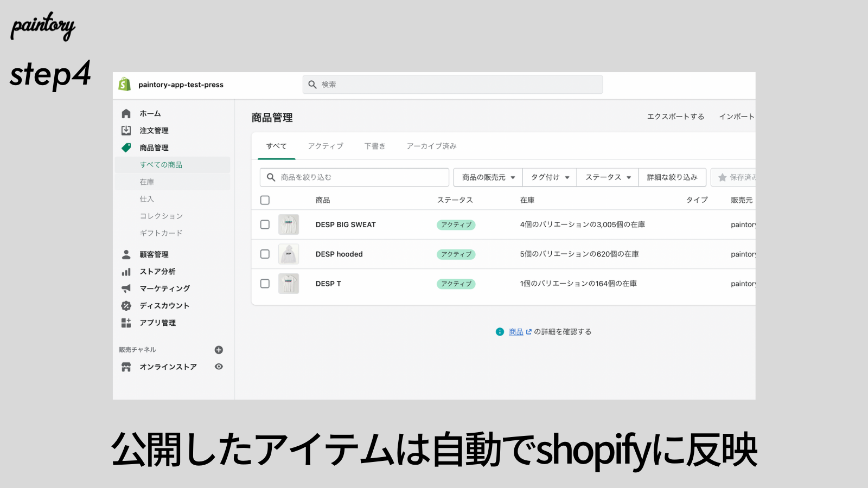
Task: Open マーケティング in the sidebar
Action: click(165, 288)
